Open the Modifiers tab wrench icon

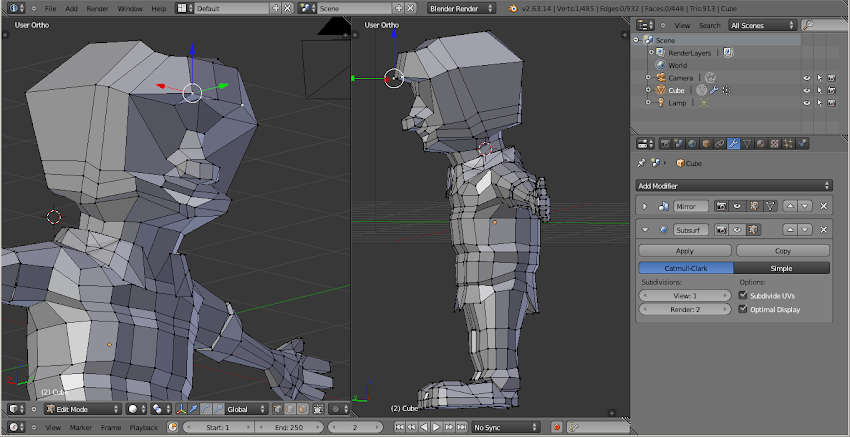pos(733,144)
